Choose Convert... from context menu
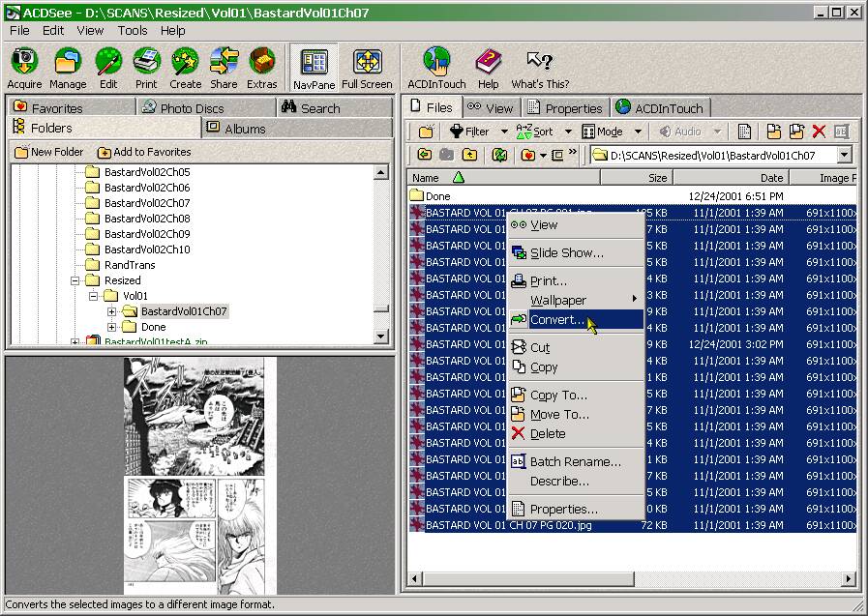The width and height of the screenshot is (868, 616). (576, 320)
